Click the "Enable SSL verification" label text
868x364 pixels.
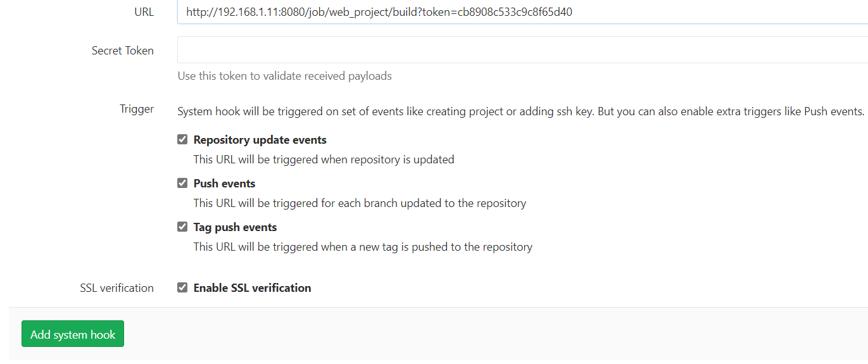tap(252, 288)
